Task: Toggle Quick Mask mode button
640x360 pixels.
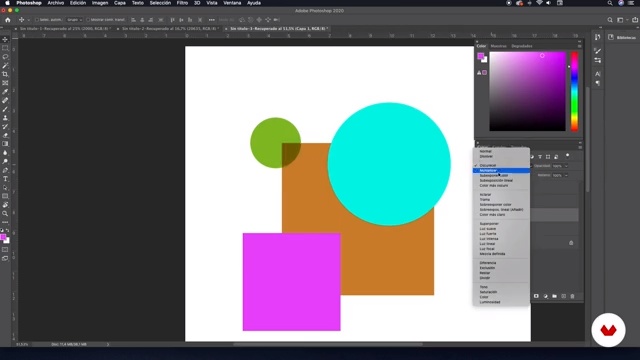Action: [x=5, y=250]
